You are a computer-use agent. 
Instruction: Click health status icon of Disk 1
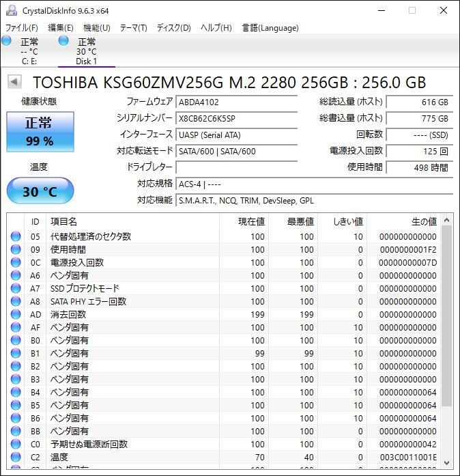coord(63,40)
